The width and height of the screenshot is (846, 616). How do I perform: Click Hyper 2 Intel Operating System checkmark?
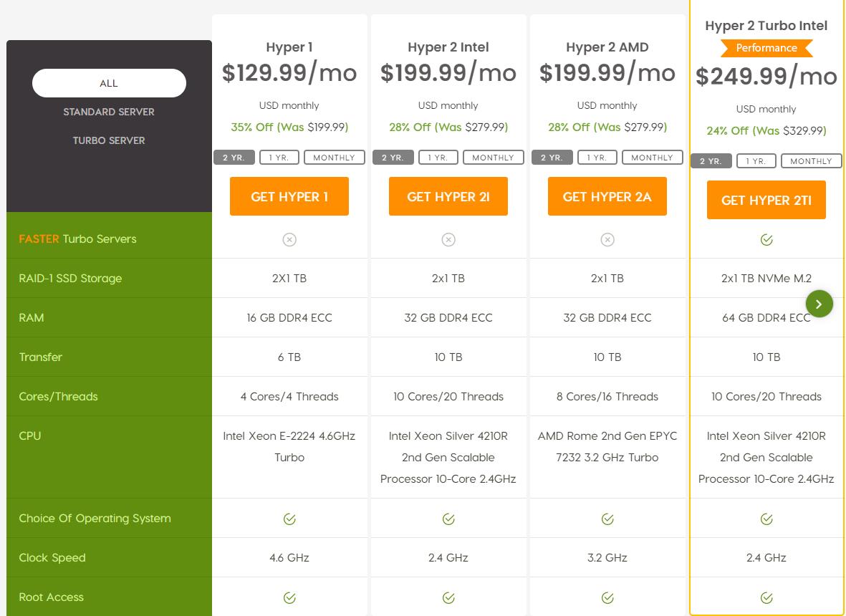point(448,519)
